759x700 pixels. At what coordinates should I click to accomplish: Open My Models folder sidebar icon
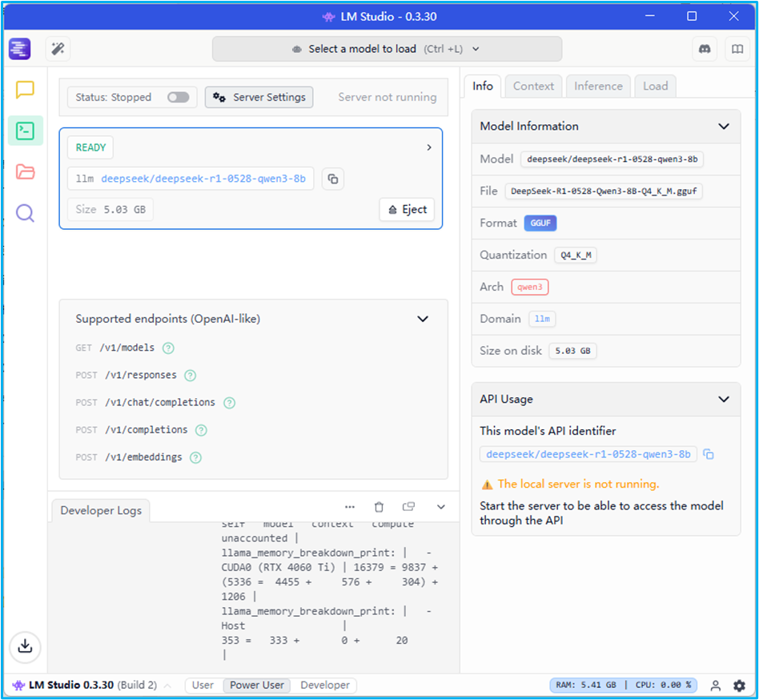click(25, 172)
